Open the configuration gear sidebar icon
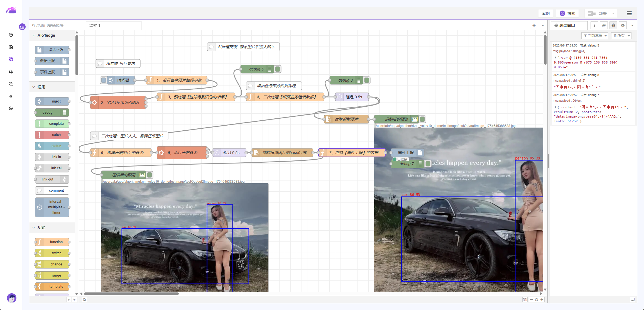Viewport: 644px width, 310px height. [623, 25]
